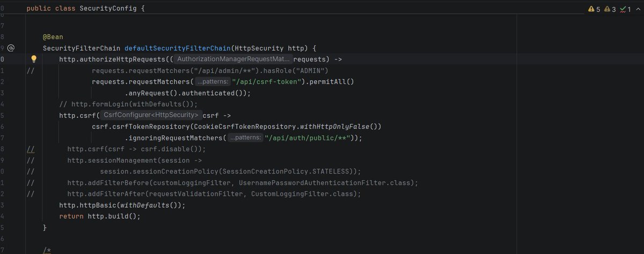644x254 pixels.
Task: Click the weak warnings indicator showing 3
Action: pyautogui.click(x=610, y=9)
